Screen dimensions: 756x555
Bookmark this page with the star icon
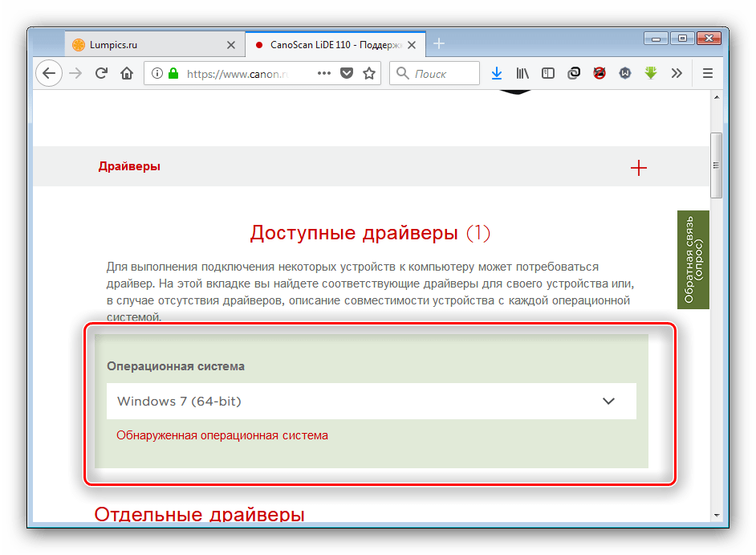pyautogui.click(x=369, y=73)
